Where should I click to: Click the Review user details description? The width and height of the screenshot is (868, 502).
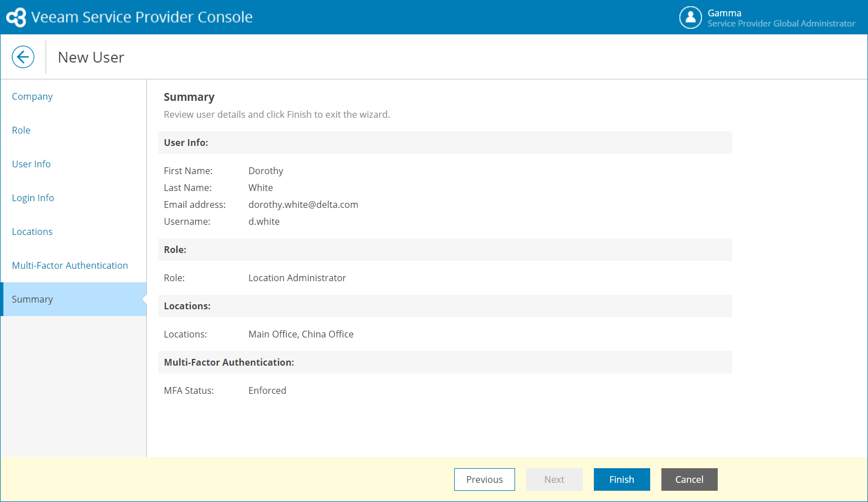[277, 114]
